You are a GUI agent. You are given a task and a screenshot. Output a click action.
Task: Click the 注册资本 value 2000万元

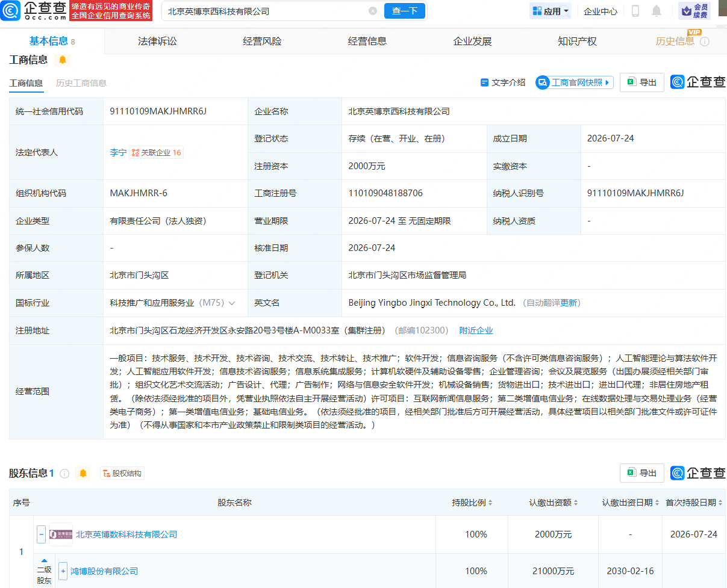click(x=366, y=166)
